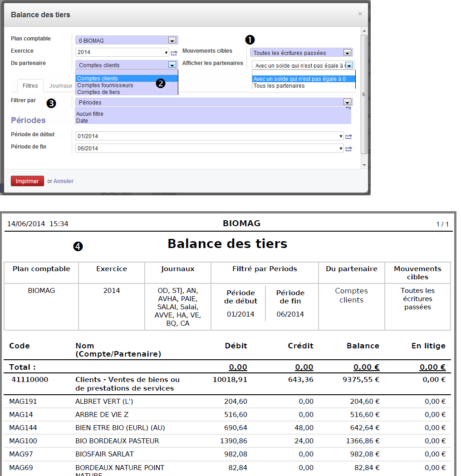The width and height of the screenshot is (461, 476).
Task: Click the dialog scrollbar down arrow
Action: (364, 165)
